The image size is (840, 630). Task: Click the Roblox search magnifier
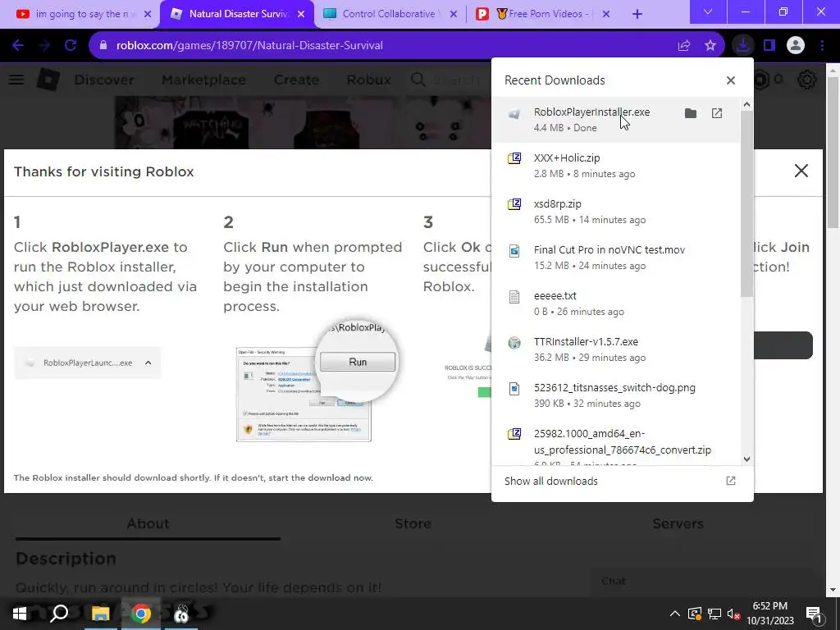[x=418, y=80]
